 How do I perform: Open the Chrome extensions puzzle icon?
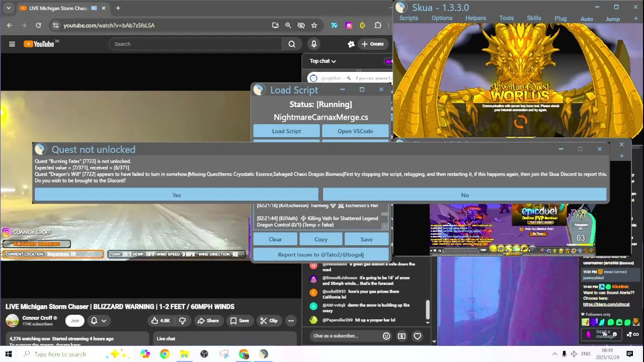pyautogui.click(x=378, y=25)
